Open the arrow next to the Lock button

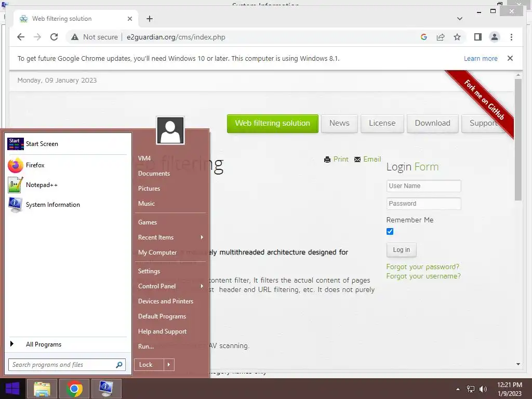click(169, 365)
